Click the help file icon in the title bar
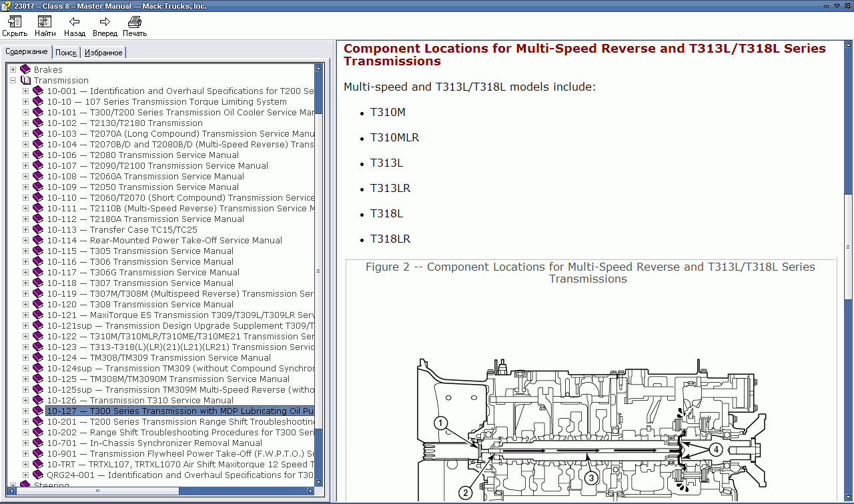 [6, 5]
